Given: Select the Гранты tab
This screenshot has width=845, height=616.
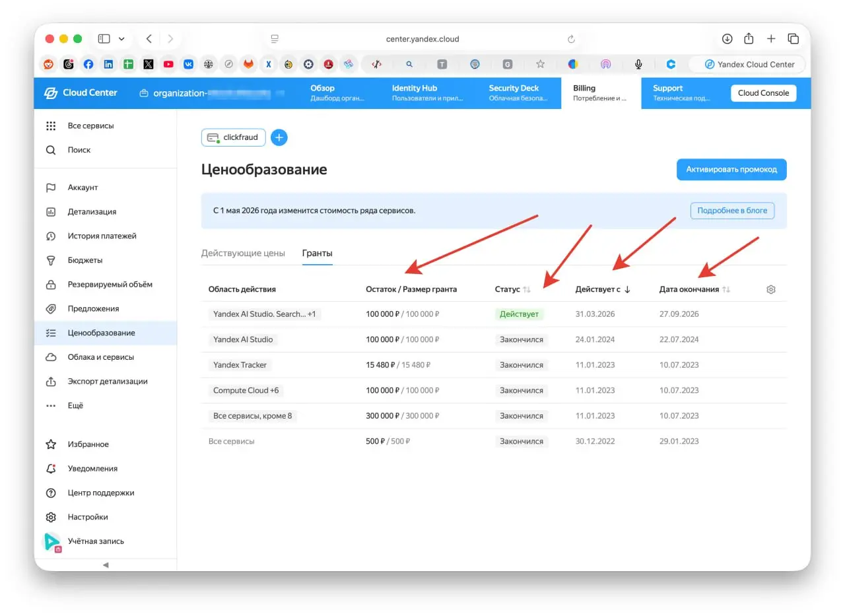Looking at the screenshot, I should tap(318, 254).
